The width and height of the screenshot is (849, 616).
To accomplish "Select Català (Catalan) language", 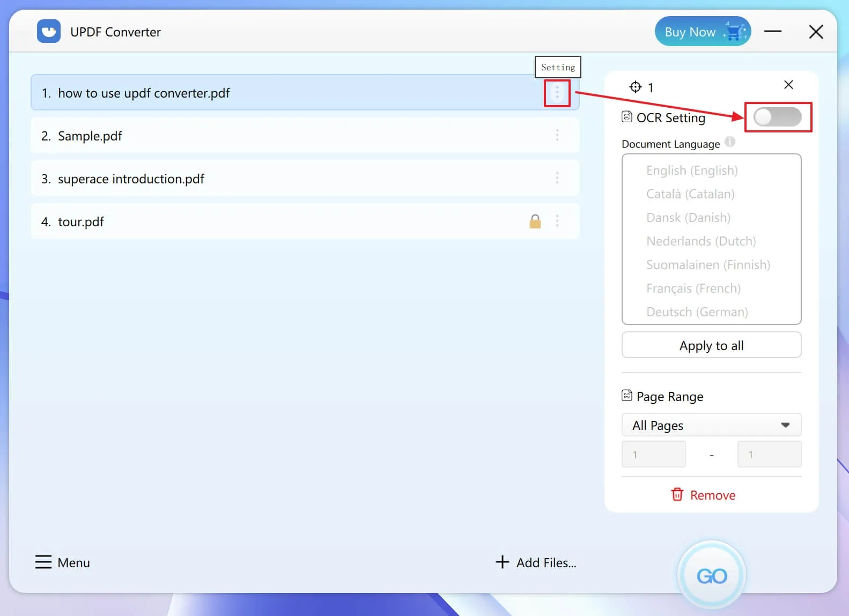I will (690, 194).
